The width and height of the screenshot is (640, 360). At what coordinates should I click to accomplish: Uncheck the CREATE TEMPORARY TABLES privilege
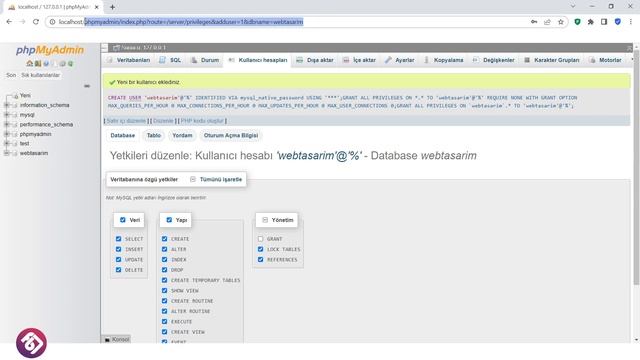(x=164, y=280)
